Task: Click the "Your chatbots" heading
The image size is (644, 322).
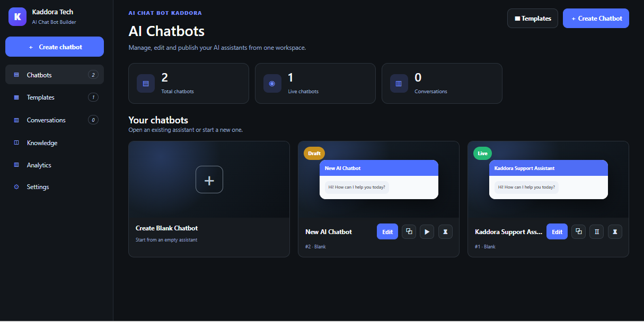Action: (158, 120)
